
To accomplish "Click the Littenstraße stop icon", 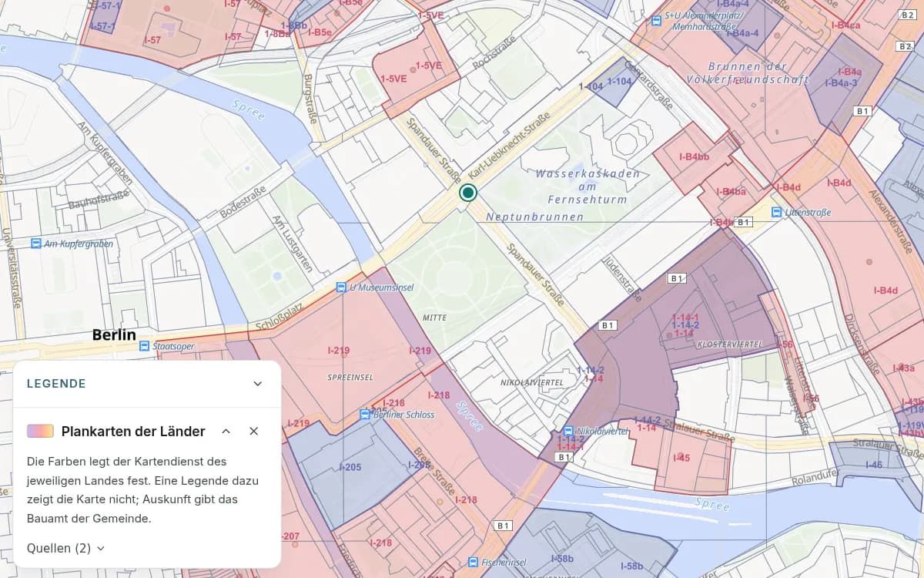I will 777,212.
